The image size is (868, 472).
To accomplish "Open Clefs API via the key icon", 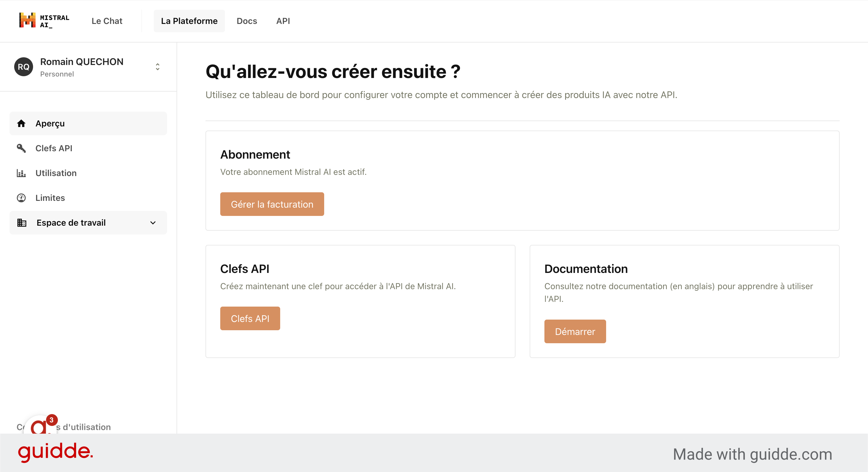I will click(x=22, y=148).
